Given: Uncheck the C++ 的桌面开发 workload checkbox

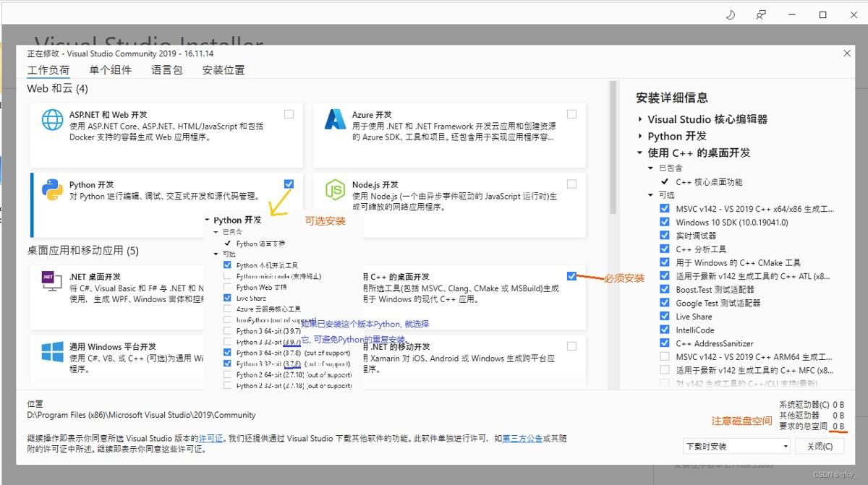Looking at the screenshot, I should point(572,276).
